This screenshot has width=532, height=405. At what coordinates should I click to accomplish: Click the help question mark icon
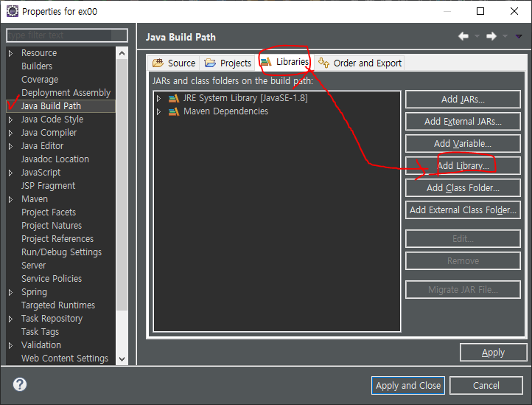[20, 384]
